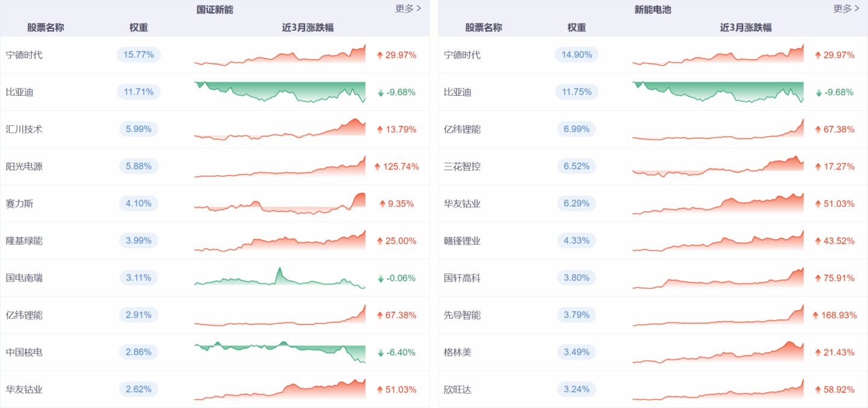Click the green down arrow beside -0.06%
This screenshot has width=868, height=408.
(x=380, y=278)
